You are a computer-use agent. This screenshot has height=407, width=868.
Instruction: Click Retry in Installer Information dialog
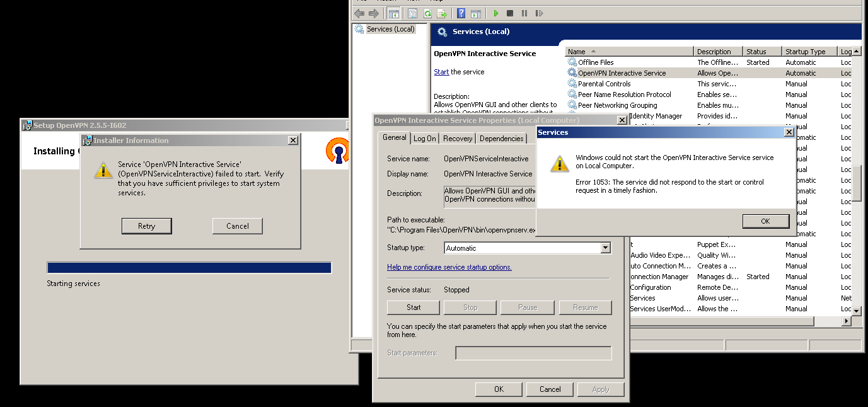pyautogui.click(x=146, y=226)
